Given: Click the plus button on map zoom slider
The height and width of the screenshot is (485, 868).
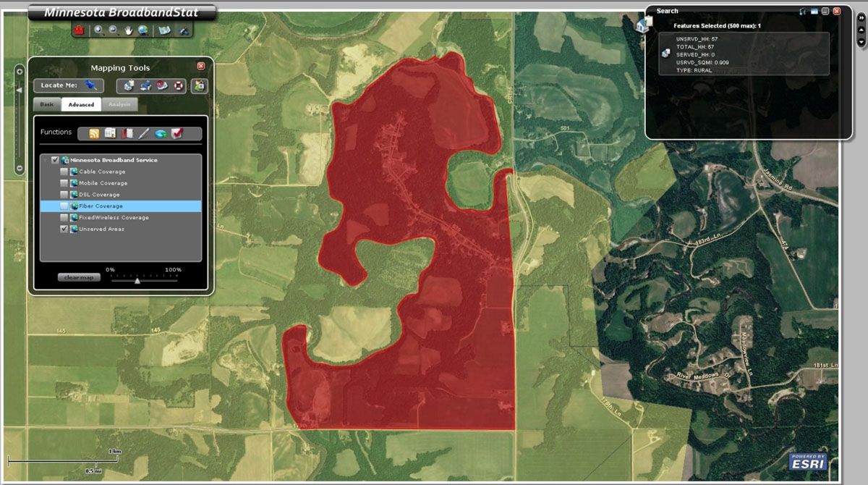Looking at the screenshot, I should click(20, 72).
